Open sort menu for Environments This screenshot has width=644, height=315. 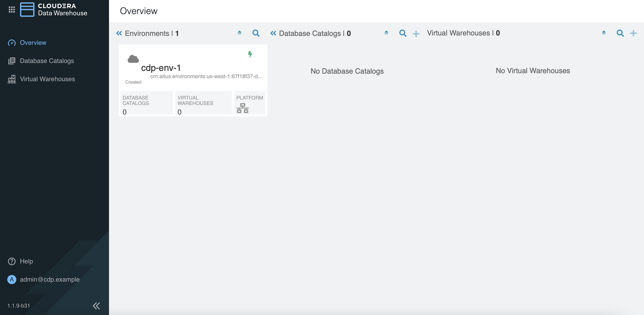coord(239,32)
